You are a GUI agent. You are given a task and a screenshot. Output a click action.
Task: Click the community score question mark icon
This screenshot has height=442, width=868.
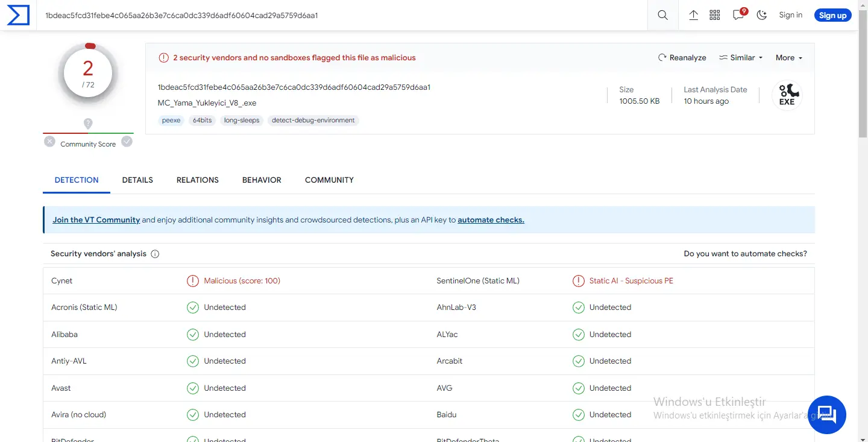(x=88, y=124)
